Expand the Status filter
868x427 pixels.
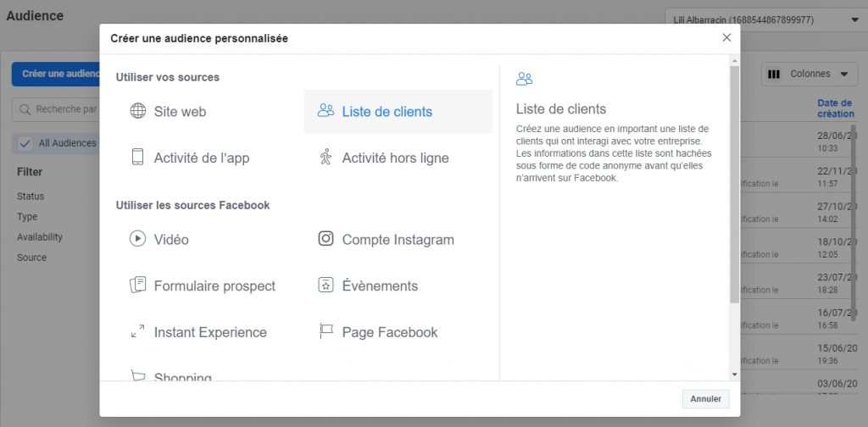31,197
